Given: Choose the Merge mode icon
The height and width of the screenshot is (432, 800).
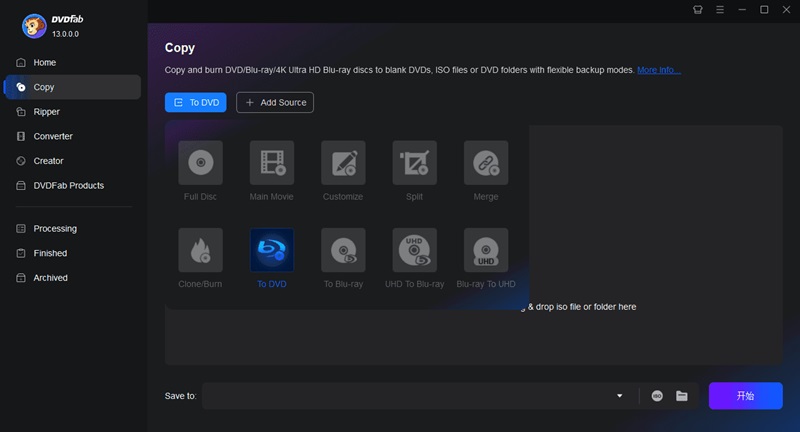Looking at the screenshot, I should coord(486,163).
